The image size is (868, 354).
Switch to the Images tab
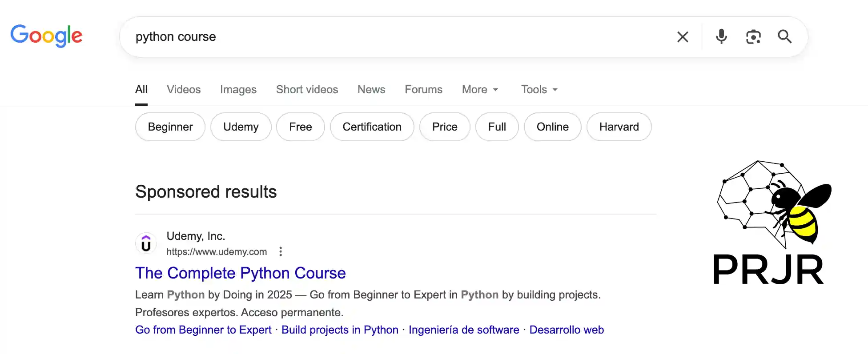point(238,90)
